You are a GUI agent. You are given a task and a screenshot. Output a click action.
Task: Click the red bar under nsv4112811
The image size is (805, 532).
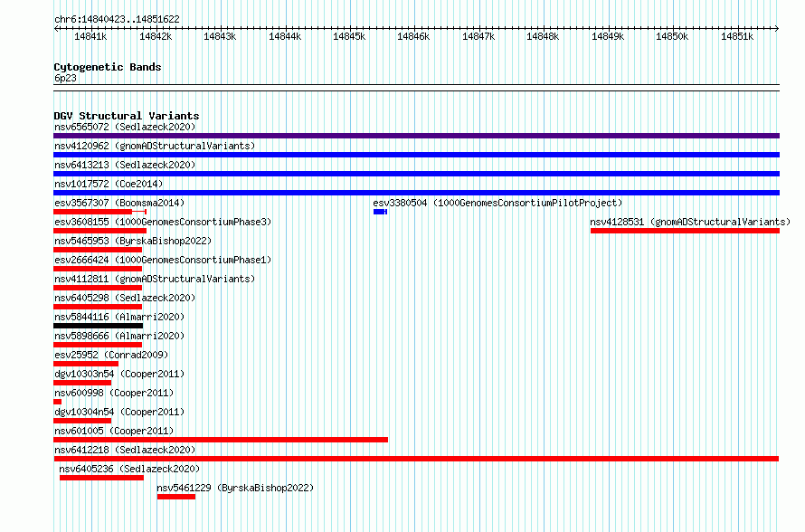tap(98, 288)
